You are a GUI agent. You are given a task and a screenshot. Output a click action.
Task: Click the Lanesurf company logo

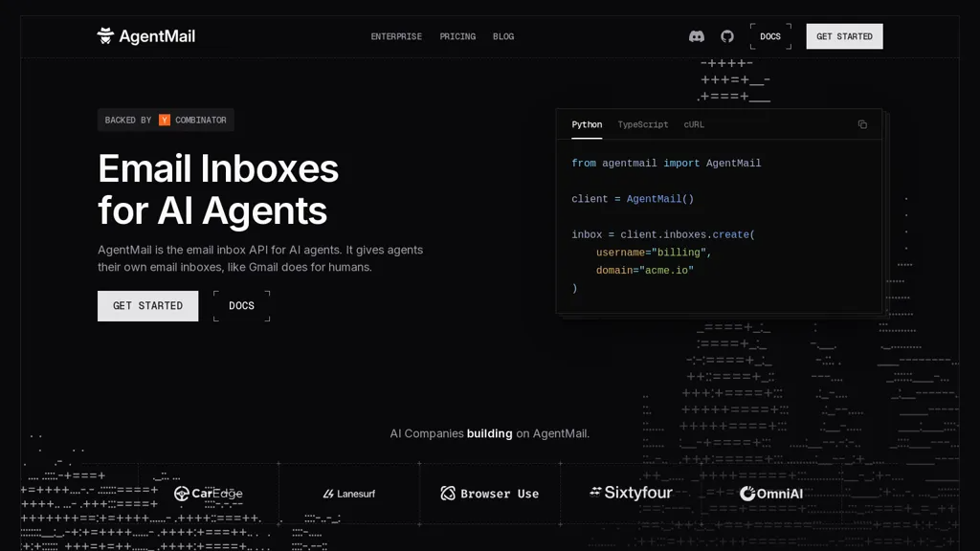point(348,494)
